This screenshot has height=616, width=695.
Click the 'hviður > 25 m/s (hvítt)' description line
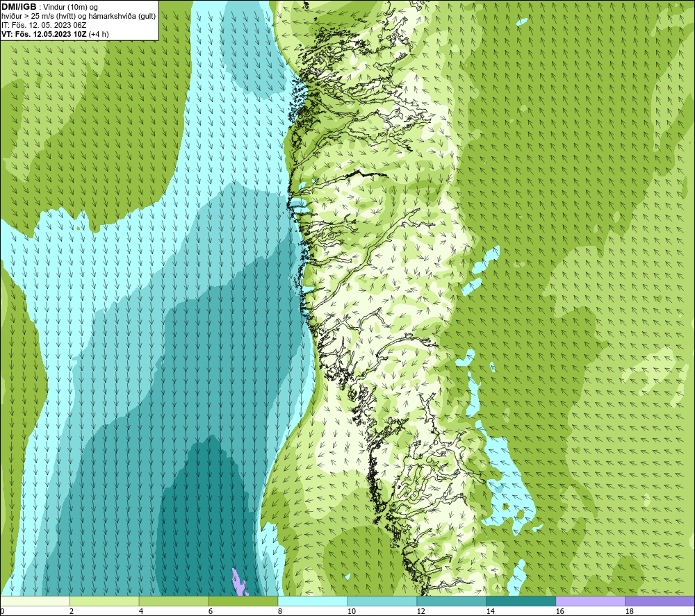tap(79, 17)
